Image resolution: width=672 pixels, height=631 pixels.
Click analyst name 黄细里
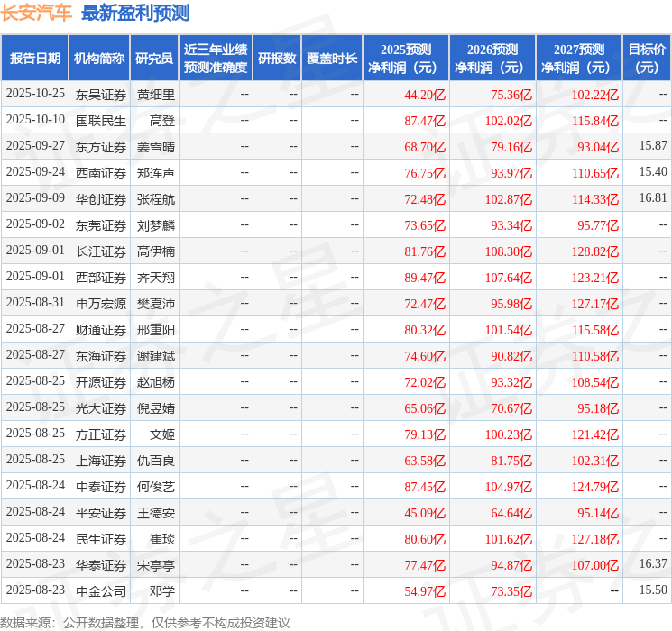click(156, 95)
